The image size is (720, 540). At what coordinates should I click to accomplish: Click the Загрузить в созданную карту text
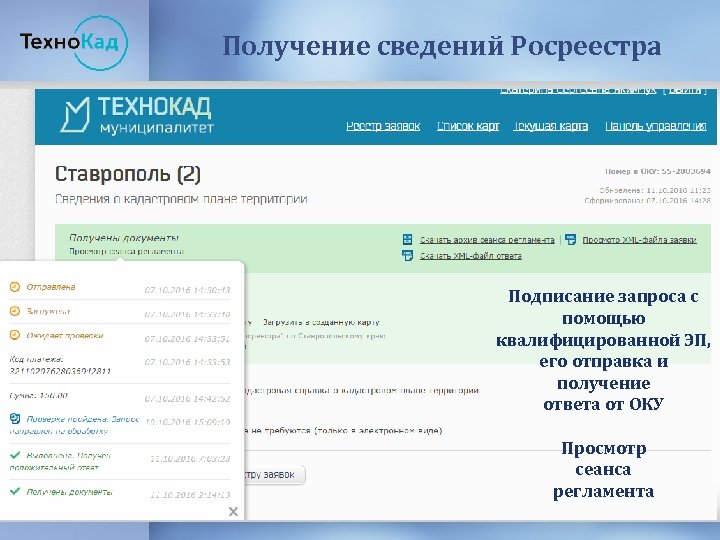[321, 322]
